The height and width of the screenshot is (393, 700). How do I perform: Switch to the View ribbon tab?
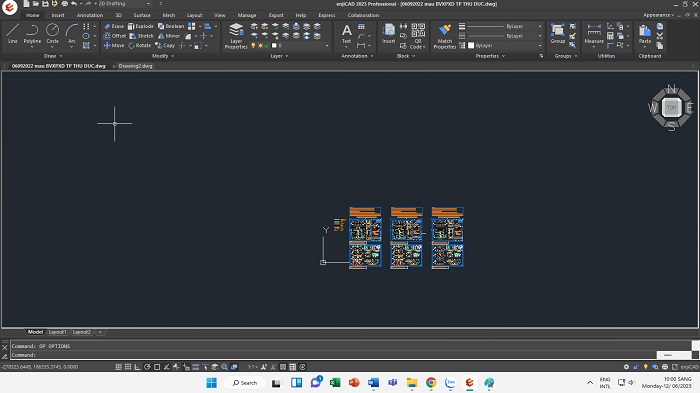(x=219, y=15)
